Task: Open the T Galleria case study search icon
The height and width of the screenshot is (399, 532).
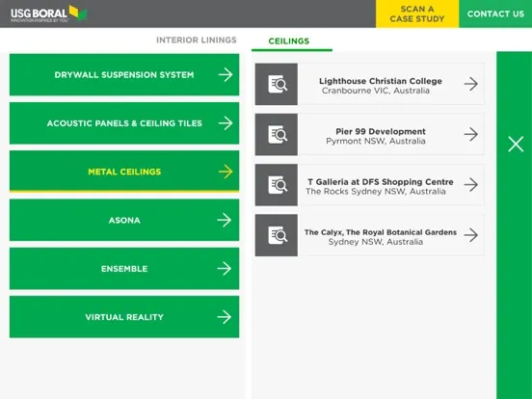Action: coord(277,185)
